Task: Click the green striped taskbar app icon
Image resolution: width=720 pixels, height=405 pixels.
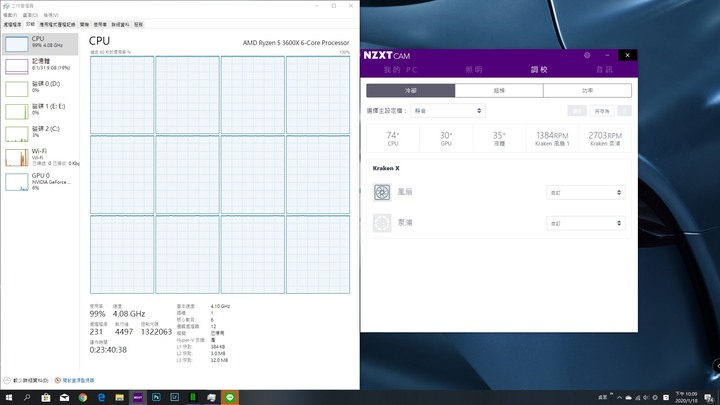Action: (193, 398)
